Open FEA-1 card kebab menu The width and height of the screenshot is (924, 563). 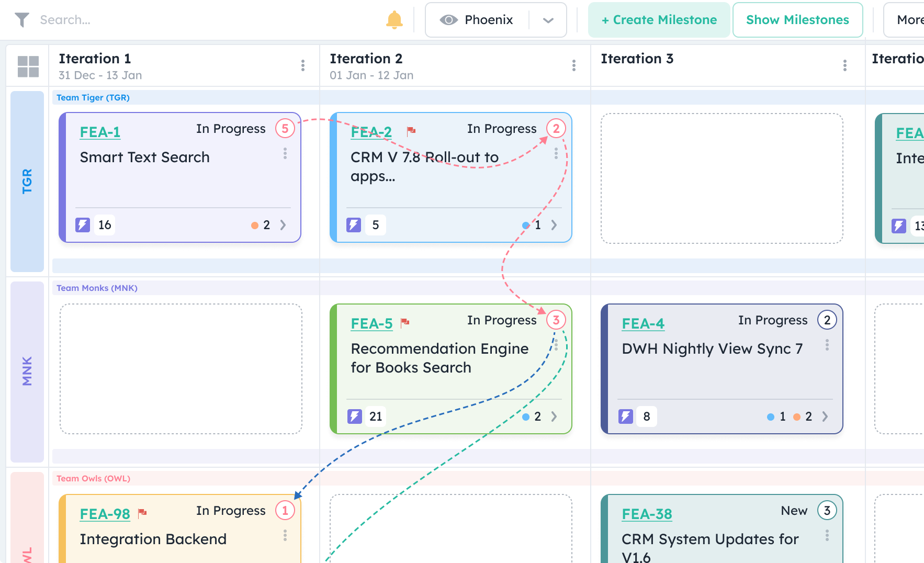tap(285, 153)
